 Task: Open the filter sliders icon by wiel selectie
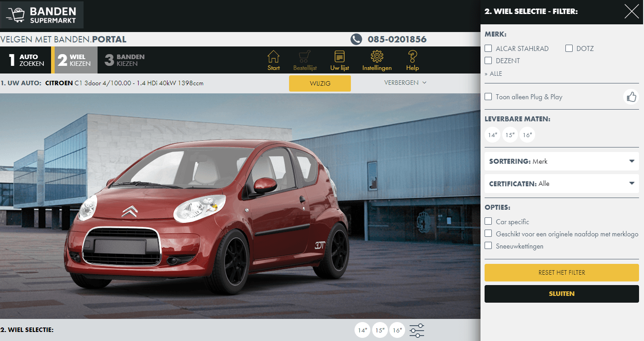(x=417, y=330)
